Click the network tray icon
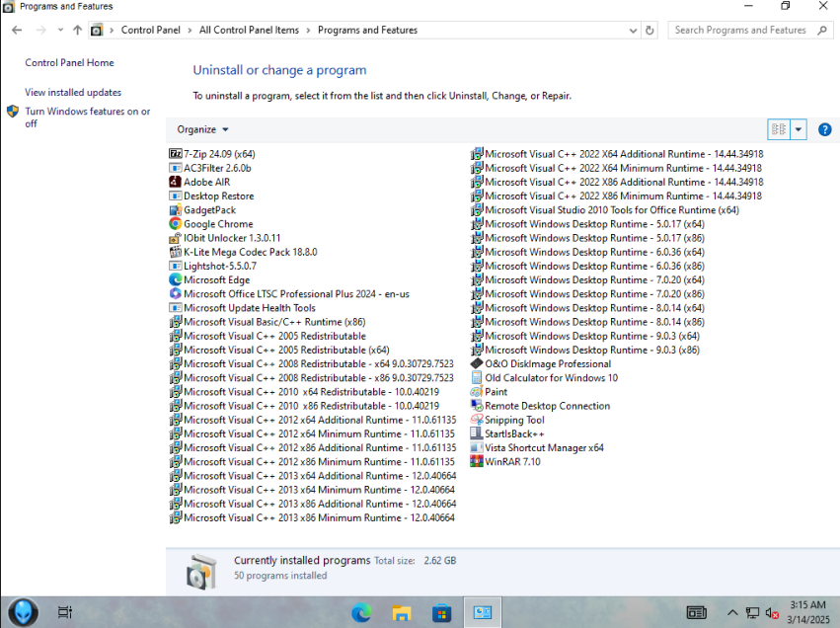 click(x=752, y=612)
